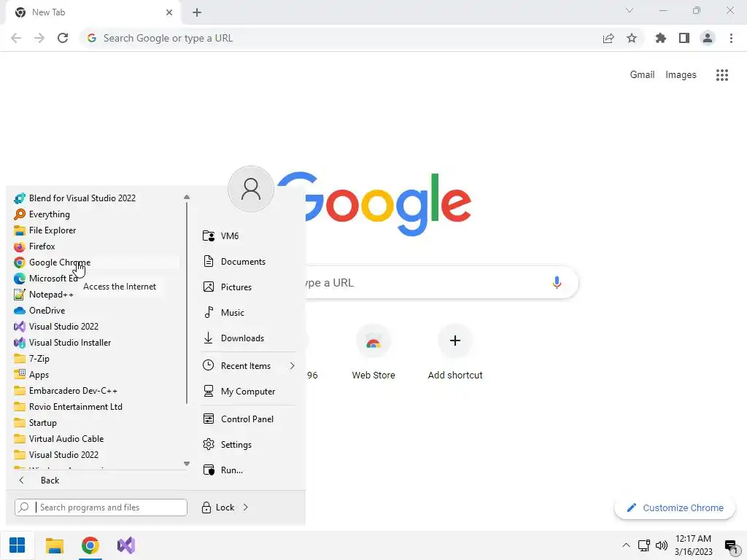Reload the Chrome page
Viewport: 747px width, 560px height.
tap(63, 38)
